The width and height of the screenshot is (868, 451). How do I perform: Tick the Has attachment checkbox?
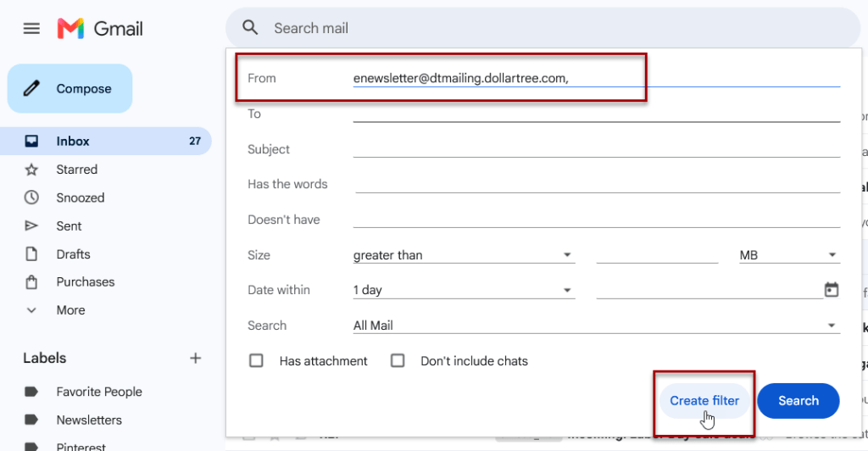click(x=256, y=361)
